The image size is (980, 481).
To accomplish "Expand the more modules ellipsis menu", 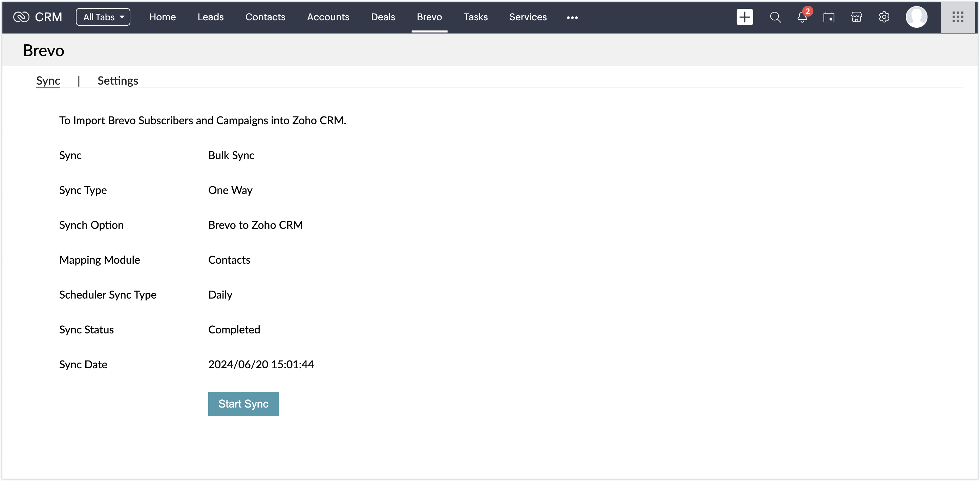I will [572, 18].
